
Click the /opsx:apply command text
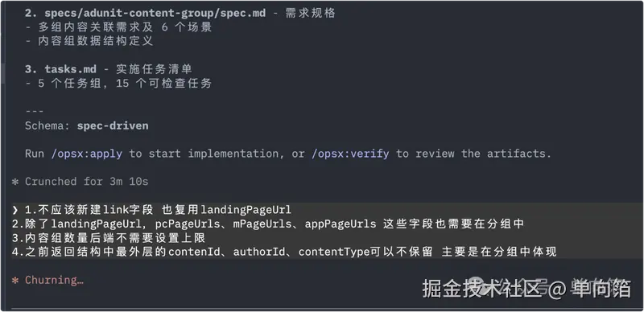click(87, 154)
